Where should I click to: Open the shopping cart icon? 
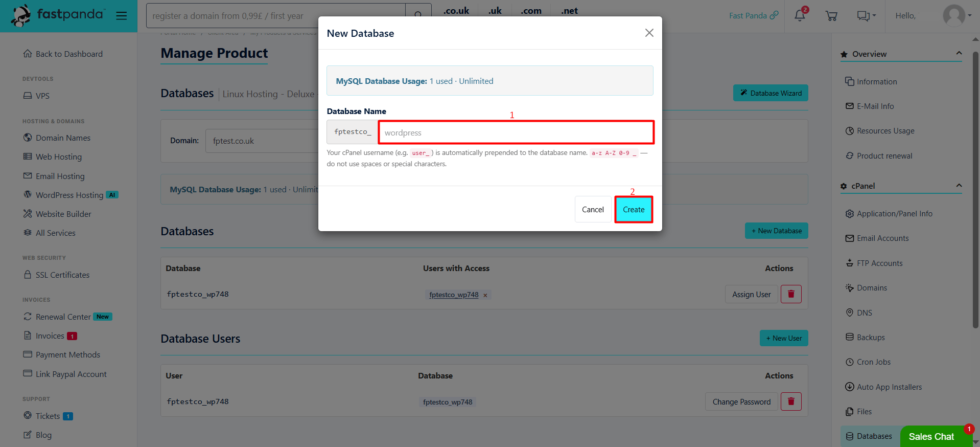(x=831, y=16)
